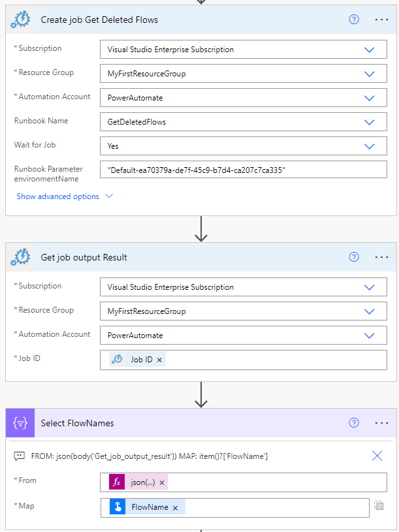Remove the Job ID dynamic content token
This screenshot has width=399, height=532.
coord(159,360)
